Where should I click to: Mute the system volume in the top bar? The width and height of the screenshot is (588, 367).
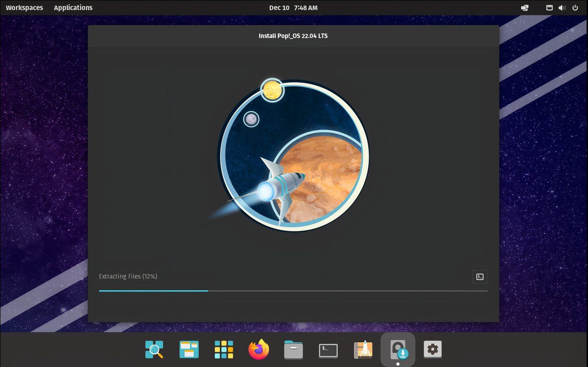click(561, 7)
